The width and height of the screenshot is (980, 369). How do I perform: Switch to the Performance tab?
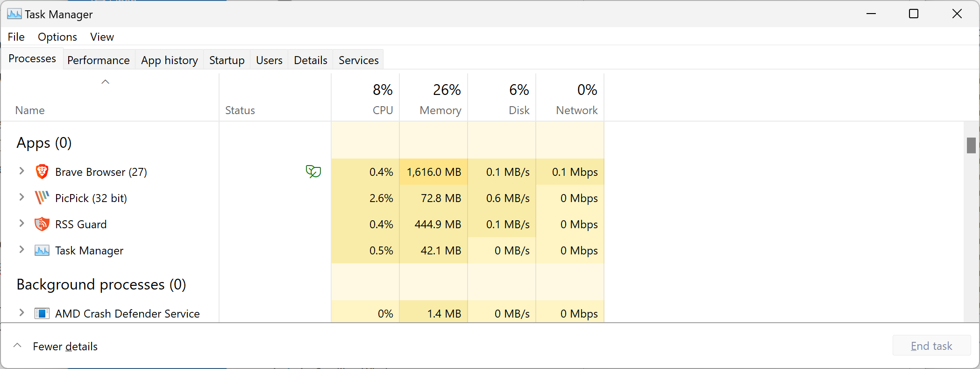click(x=99, y=60)
